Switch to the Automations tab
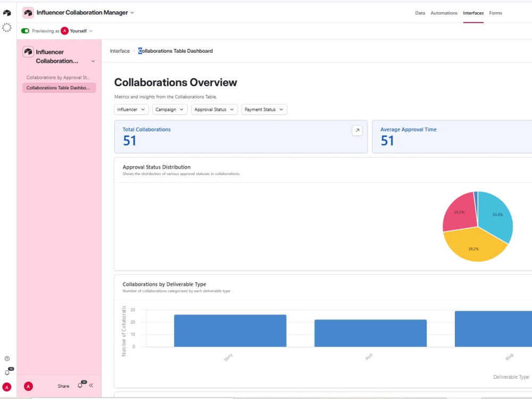This screenshot has height=399, width=532. (x=444, y=13)
